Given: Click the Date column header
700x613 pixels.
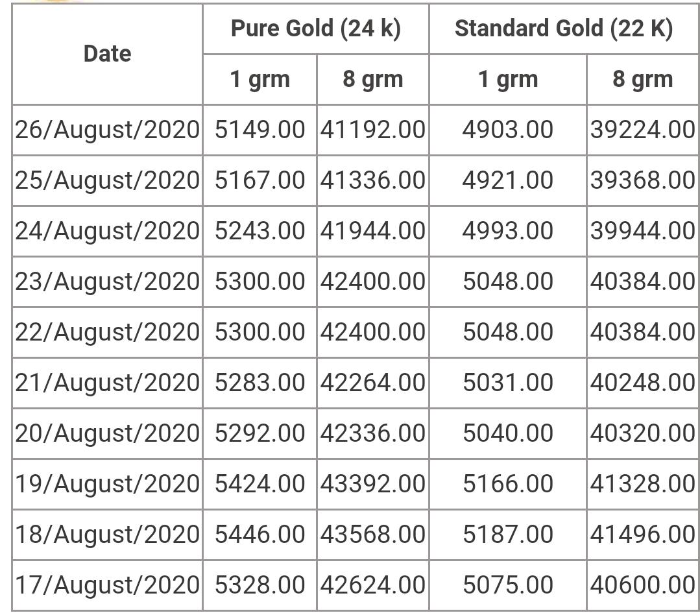Looking at the screenshot, I should [x=107, y=54].
